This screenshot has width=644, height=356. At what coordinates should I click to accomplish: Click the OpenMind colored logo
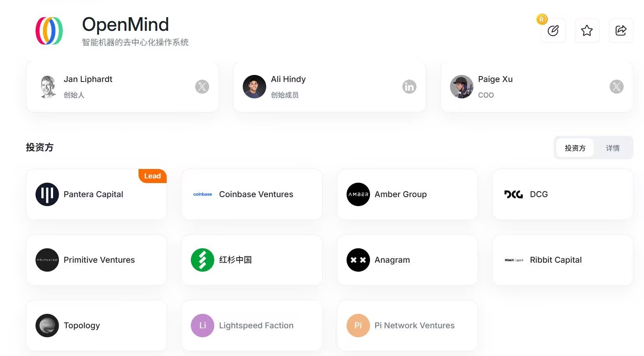(49, 31)
